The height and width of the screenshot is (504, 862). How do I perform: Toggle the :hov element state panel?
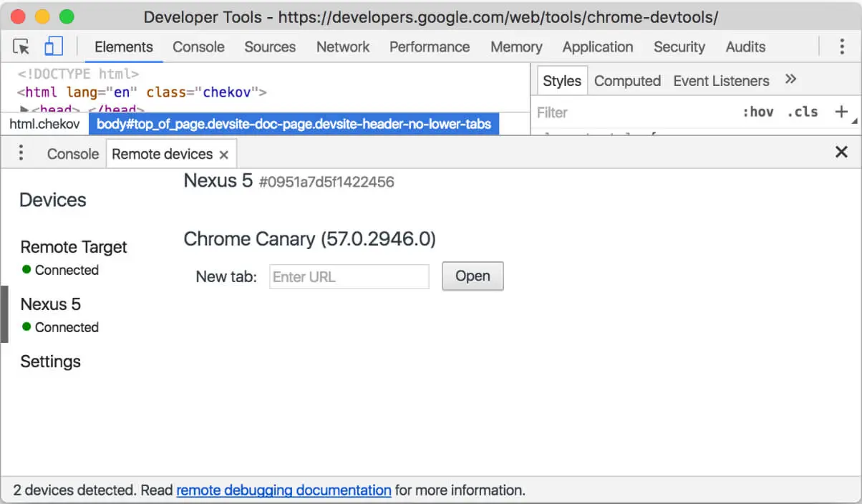[757, 112]
